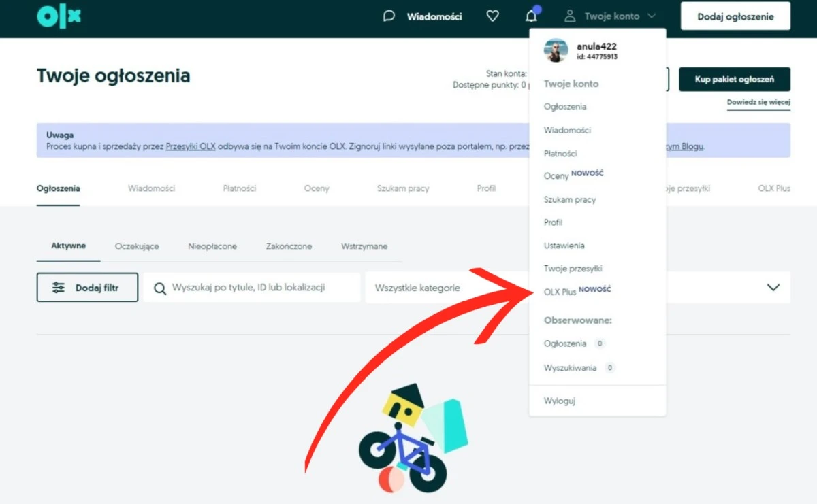Click Dodaj ogłoszenie button
This screenshot has width=817, height=504.
(x=735, y=16)
